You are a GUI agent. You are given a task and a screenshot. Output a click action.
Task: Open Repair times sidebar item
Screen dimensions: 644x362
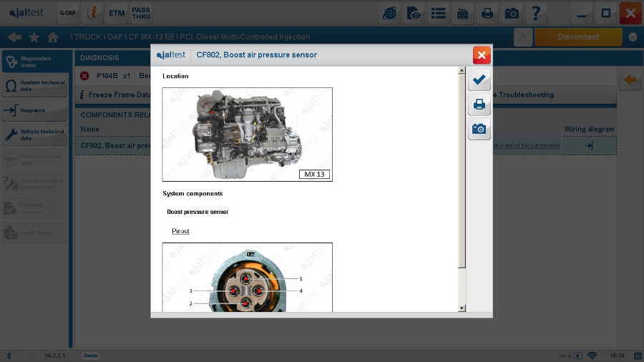pos(35,233)
